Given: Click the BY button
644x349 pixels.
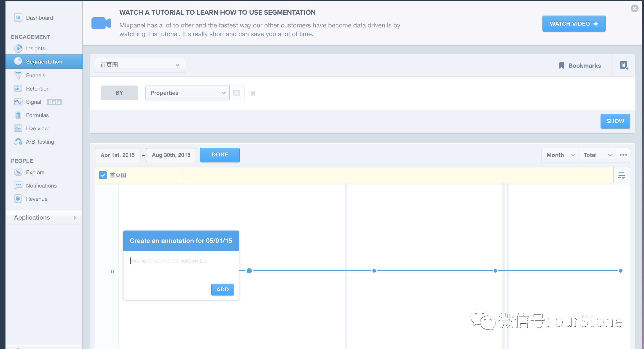Looking at the screenshot, I should (x=119, y=93).
